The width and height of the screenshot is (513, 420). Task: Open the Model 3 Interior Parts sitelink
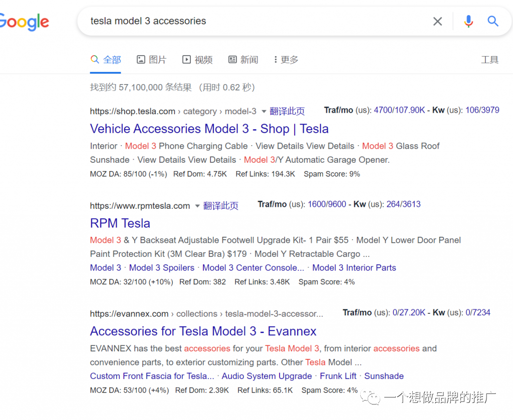point(354,268)
